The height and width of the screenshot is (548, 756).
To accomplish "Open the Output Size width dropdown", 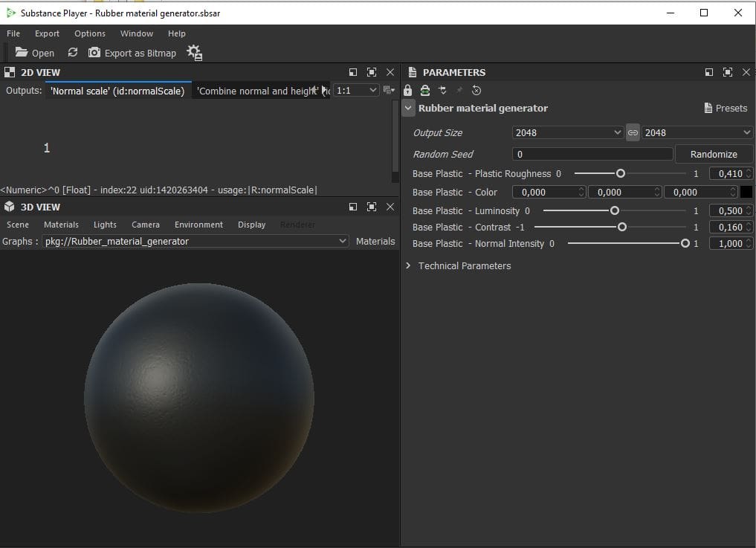I will pyautogui.click(x=568, y=132).
